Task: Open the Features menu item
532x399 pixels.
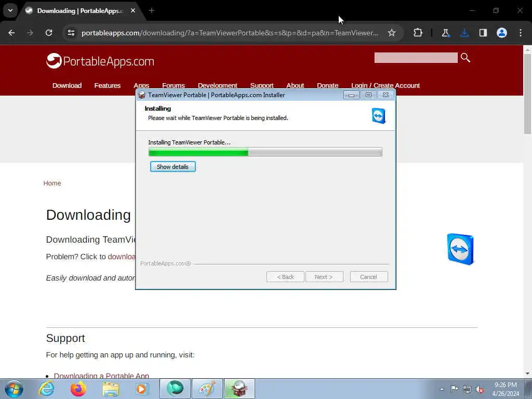Action: tap(107, 86)
